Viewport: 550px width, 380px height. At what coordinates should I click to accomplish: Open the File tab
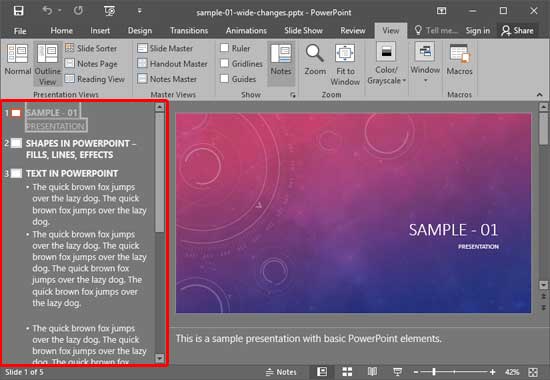pyautogui.click(x=20, y=31)
